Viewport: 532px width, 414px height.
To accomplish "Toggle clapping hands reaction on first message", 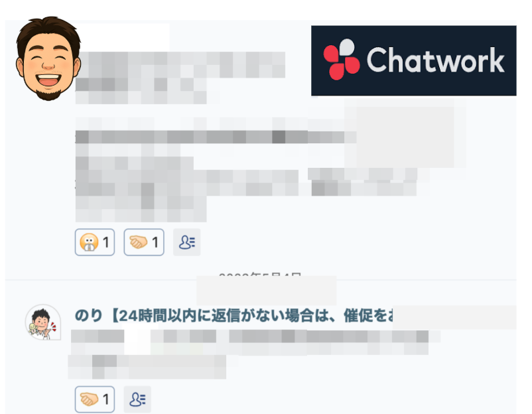I will 144,242.
